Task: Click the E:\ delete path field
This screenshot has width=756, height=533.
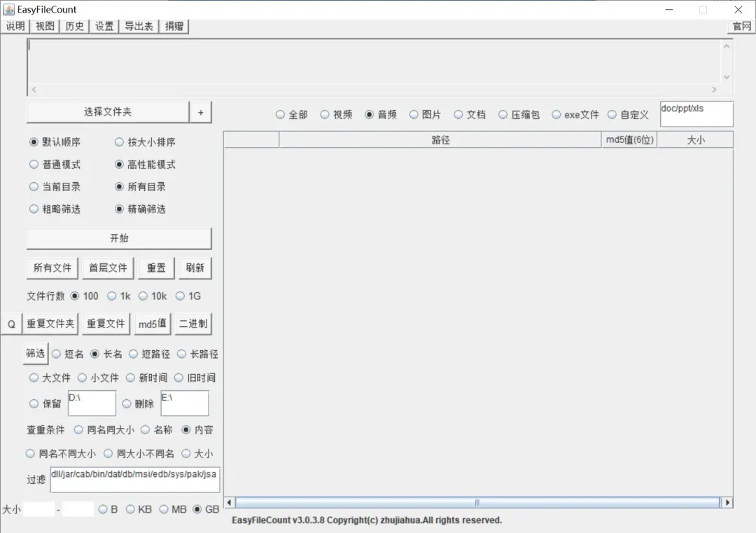Action: click(x=185, y=403)
